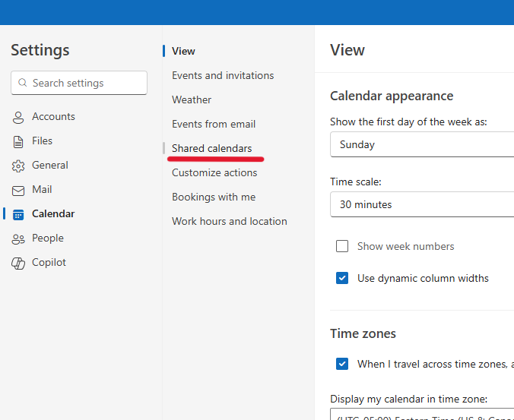Toggle the travel across time zones checkbox
Viewport: 514px width, 420px height.
click(x=342, y=364)
